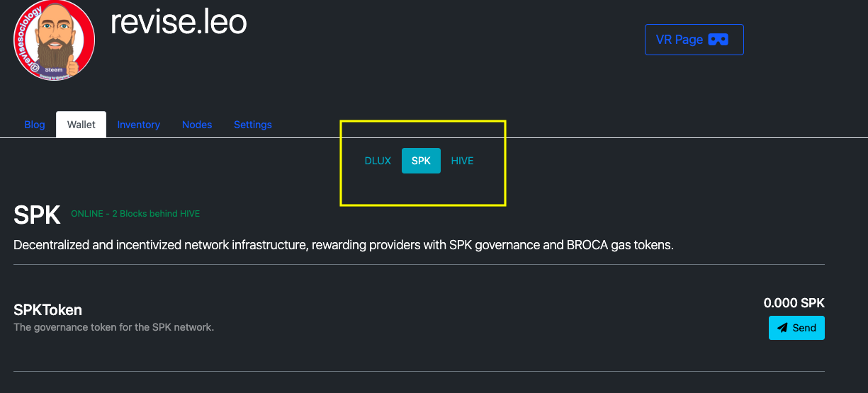Screen dimensions: 868x393
Task: Open the Settings tab
Action: [x=253, y=125]
